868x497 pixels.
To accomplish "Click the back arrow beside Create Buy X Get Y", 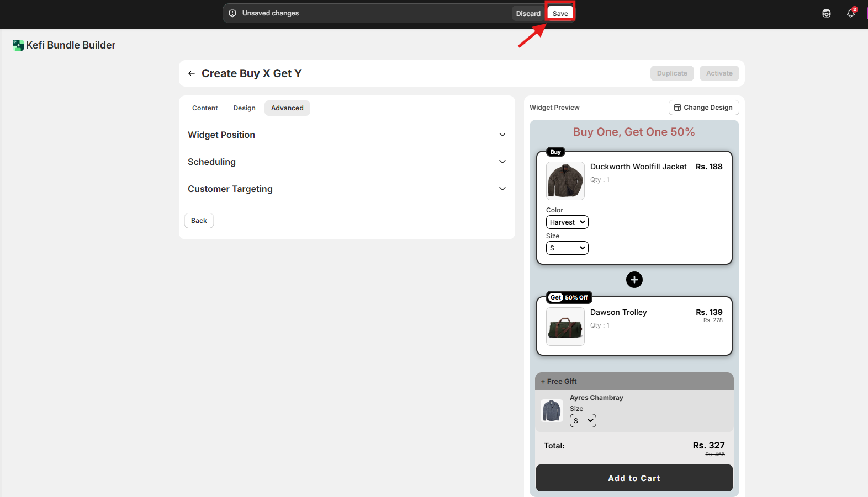I will coord(192,73).
